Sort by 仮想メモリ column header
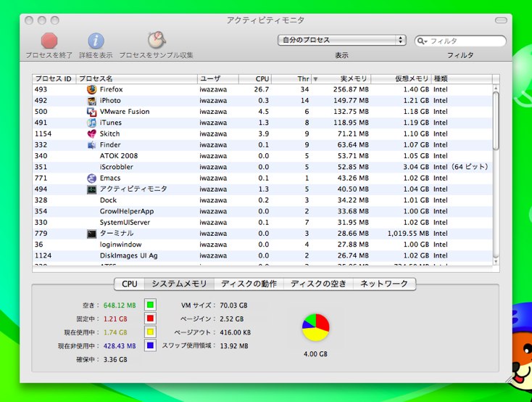The width and height of the screenshot is (532, 402). pyautogui.click(x=401, y=79)
